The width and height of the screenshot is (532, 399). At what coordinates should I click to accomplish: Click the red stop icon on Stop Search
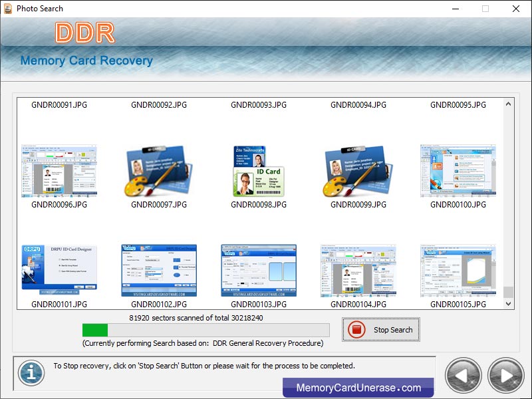(356, 329)
